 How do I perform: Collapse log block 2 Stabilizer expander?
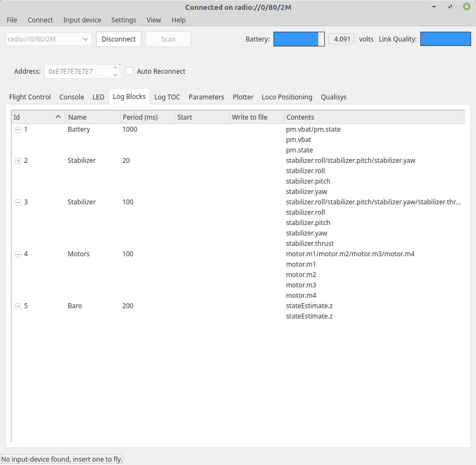18,161
